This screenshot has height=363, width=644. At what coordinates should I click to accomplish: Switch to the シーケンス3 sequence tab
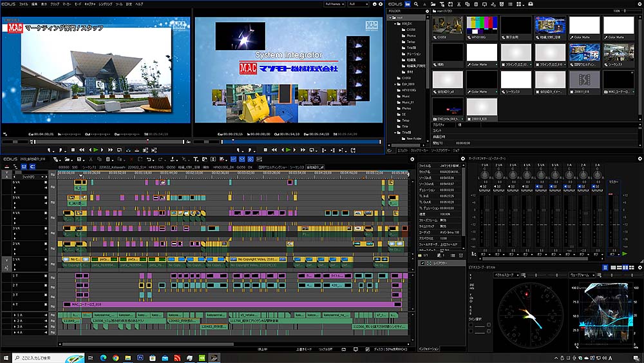297,168
